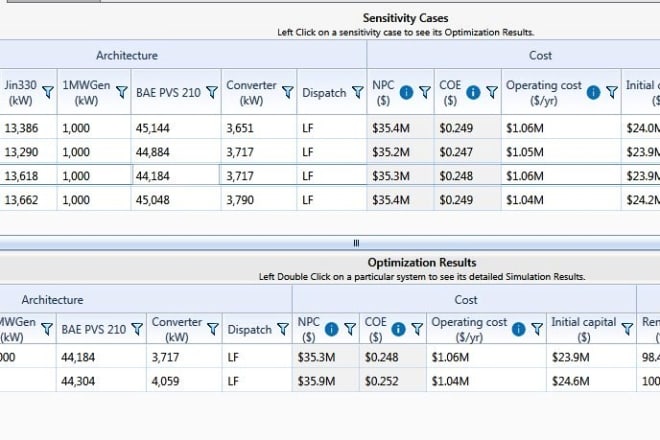Click BAE PVS 210 value 44,884
Image resolution: width=660 pixels, height=440 pixels.
click(152, 152)
